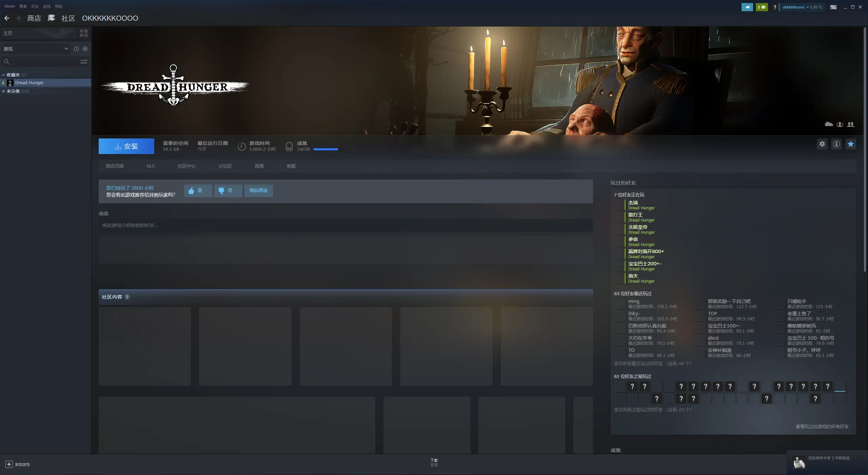
Task: Open 查看玩过此游戏的所有好友 link
Action: [x=822, y=426]
